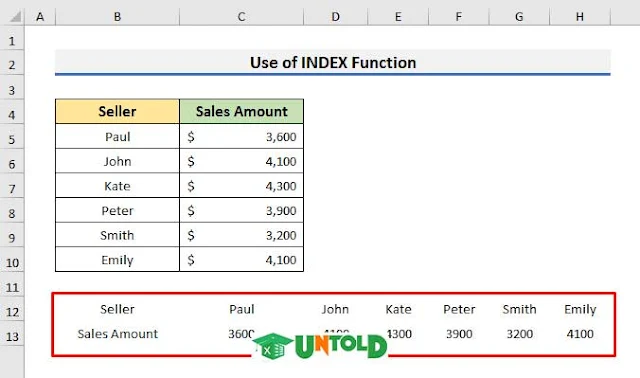Click the Select All corner triangle

(15, 17)
